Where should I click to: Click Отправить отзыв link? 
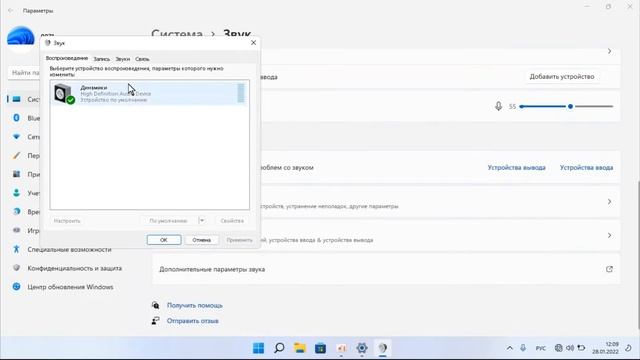click(x=192, y=321)
